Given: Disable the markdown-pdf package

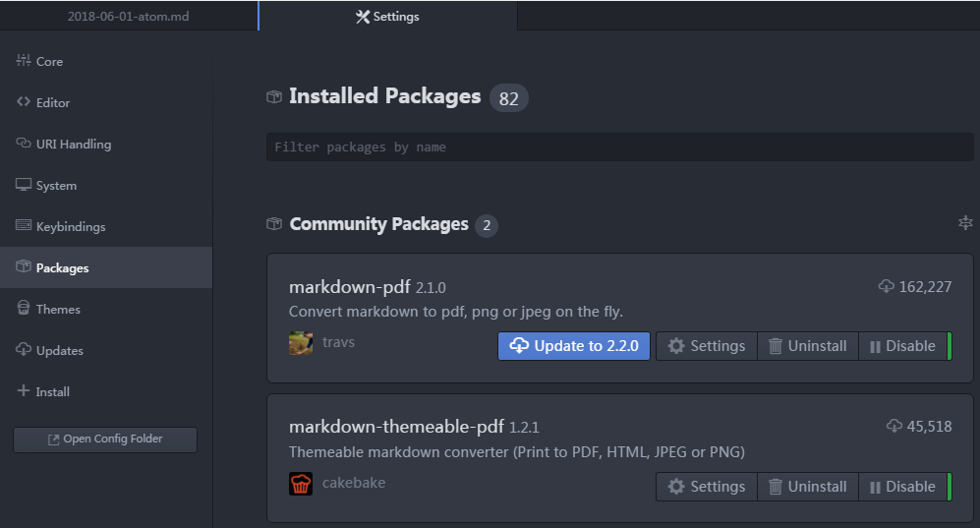Looking at the screenshot, I should (905, 346).
